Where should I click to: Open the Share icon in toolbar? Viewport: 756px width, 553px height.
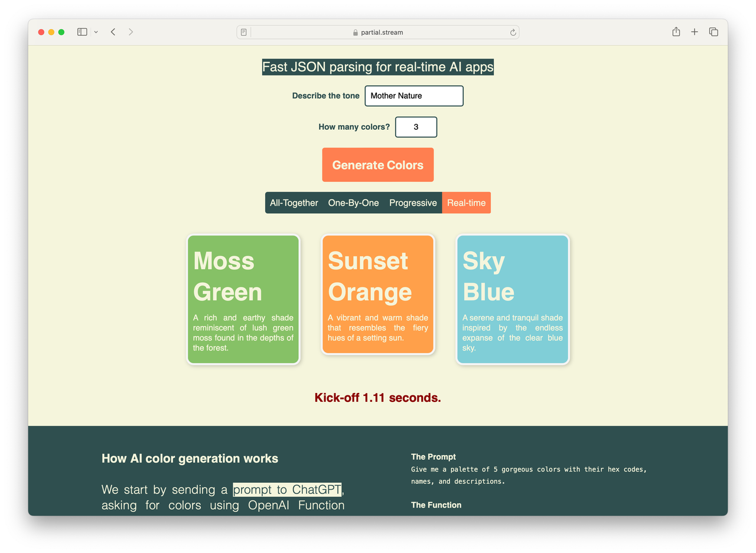tap(676, 32)
